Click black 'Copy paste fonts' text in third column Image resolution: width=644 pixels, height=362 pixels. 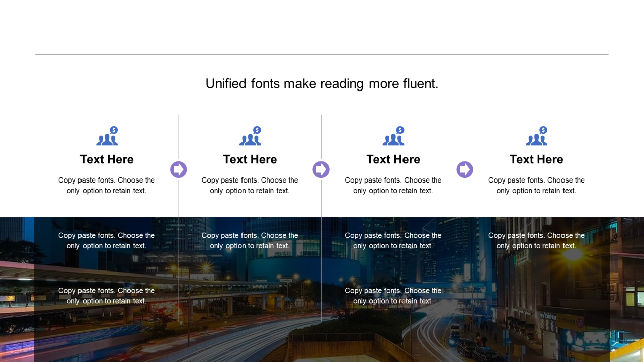(x=393, y=186)
